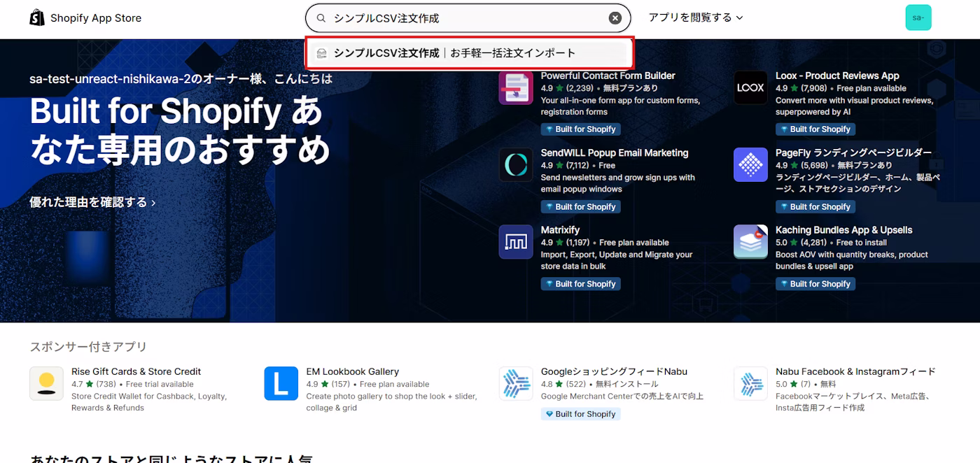Open EM Lookbook Gallery app icon

click(281, 383)
